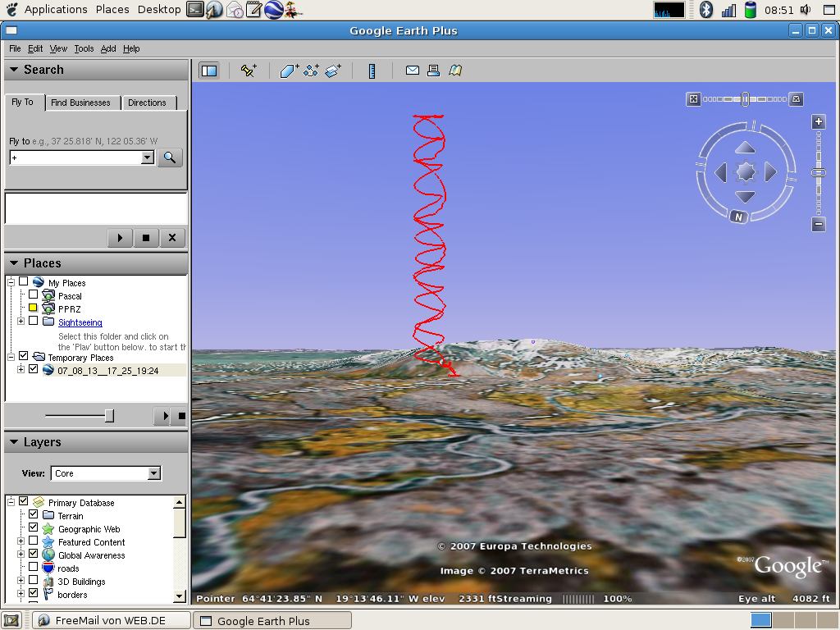This screenshot has width=840, height=630.
Task: Enable the 3D Buildings layer checkbox
Action: click(x=33, y=580)
